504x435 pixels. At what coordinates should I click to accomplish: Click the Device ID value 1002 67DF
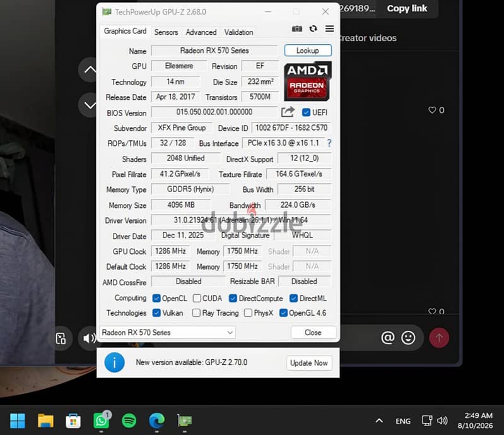click(291, 128)
